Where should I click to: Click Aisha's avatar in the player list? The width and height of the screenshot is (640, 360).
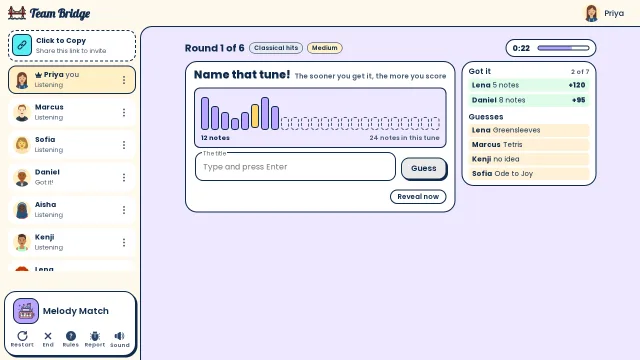pos(22,210)
